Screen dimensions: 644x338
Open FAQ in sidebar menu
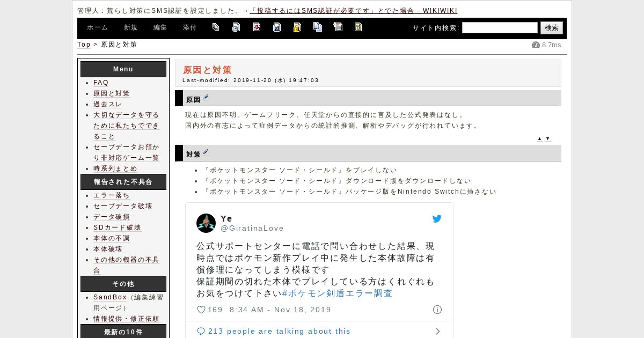click(101, 83)
